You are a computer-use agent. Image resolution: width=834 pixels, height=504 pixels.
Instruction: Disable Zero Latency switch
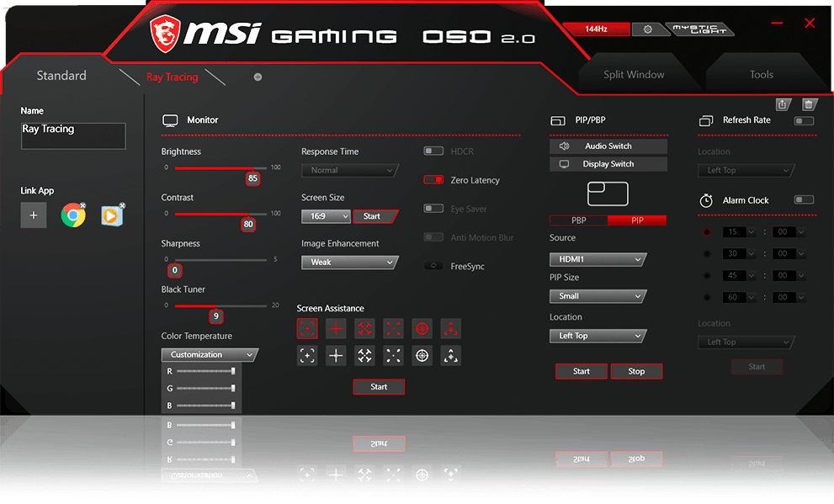click(433, 180)
